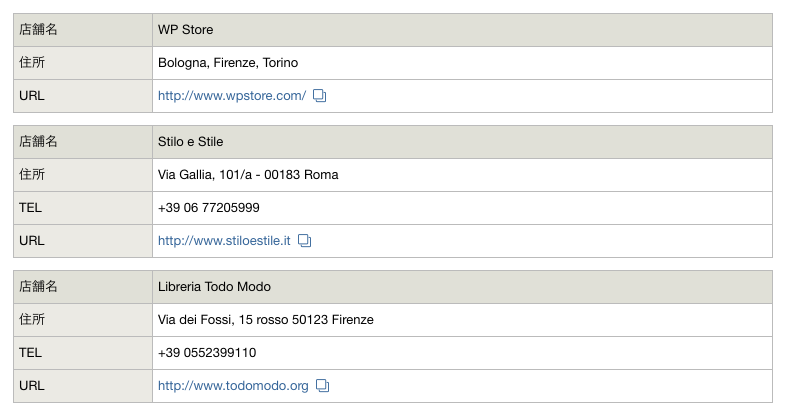Click the phone number +39 0552399110
812x415 pixels.
click(x=207, y=353)
